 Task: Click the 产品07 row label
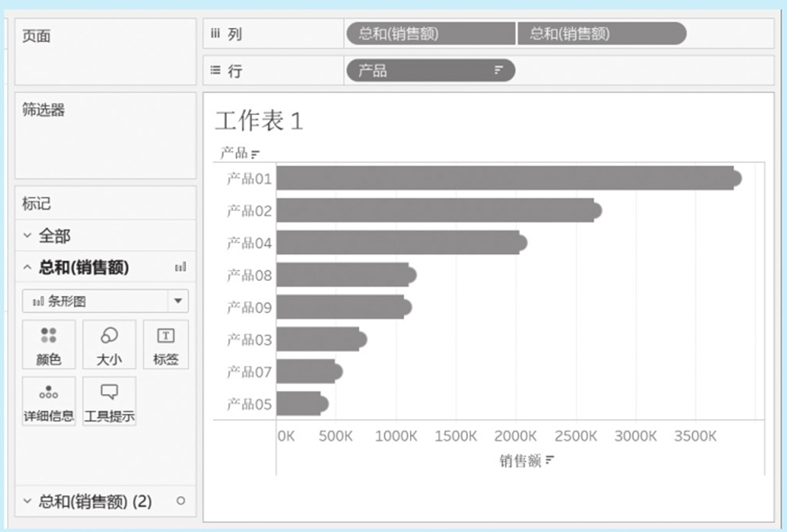249,372
